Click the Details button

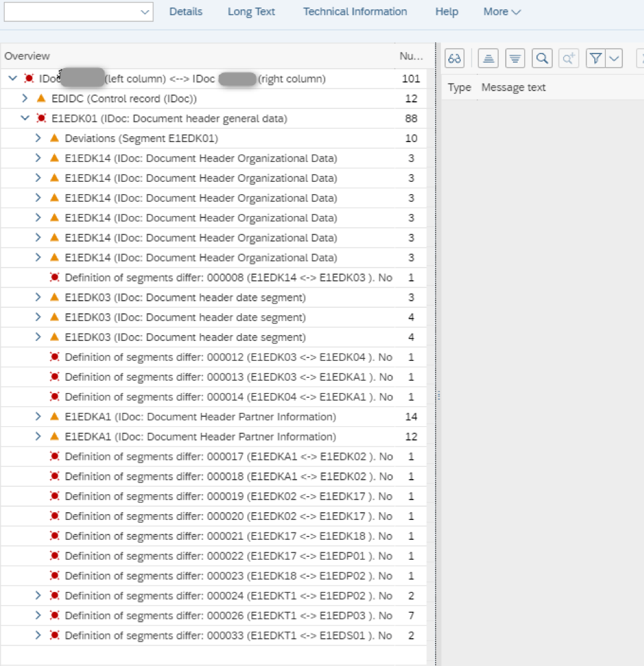click(x=186, y=11)
